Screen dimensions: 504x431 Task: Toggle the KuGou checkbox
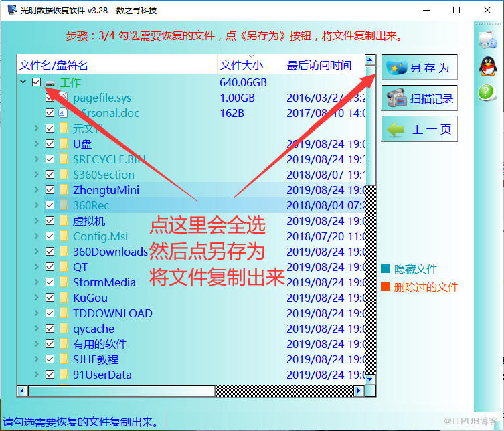pyautogui.click(x=50, y=298)
